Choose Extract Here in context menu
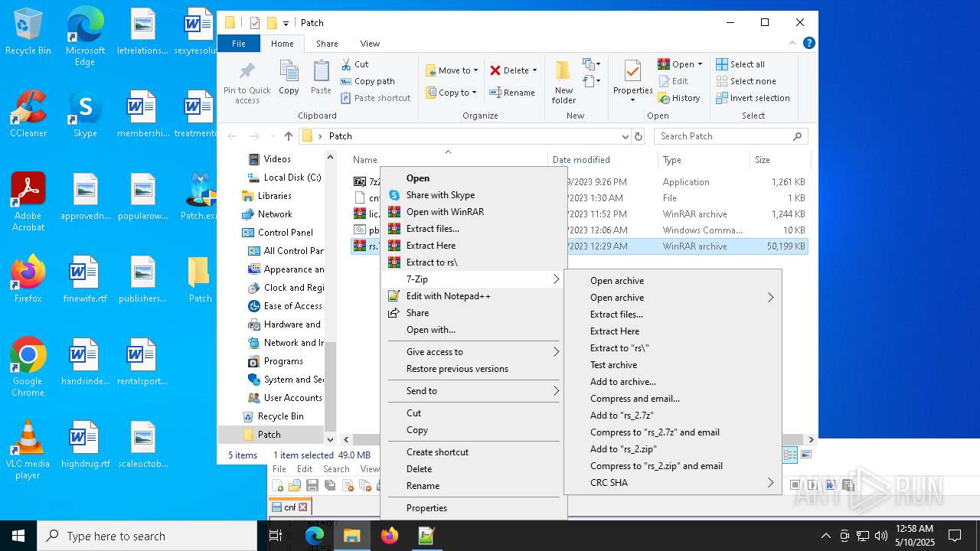 [x=473, y=246]
